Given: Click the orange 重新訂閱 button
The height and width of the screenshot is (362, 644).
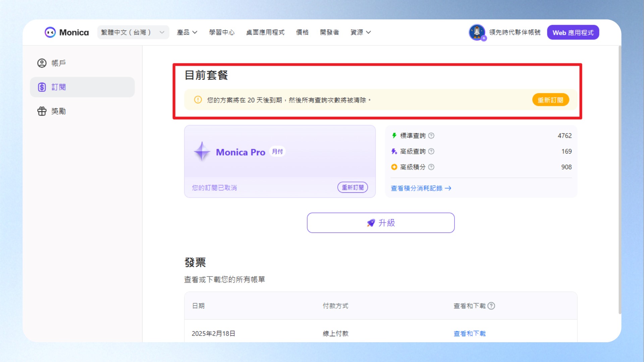Looking at the screenshot, I should pos(550,100).
